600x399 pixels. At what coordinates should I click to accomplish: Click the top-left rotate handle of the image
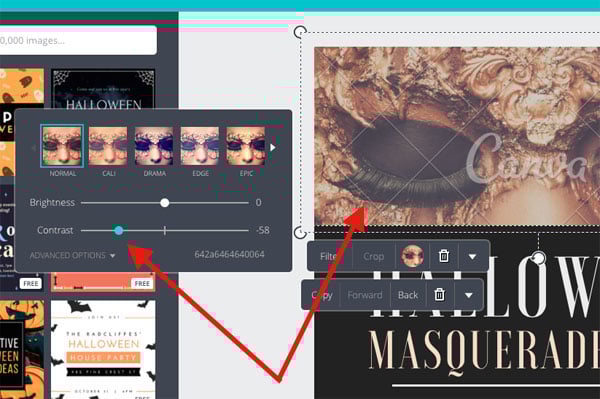[300, 32]
